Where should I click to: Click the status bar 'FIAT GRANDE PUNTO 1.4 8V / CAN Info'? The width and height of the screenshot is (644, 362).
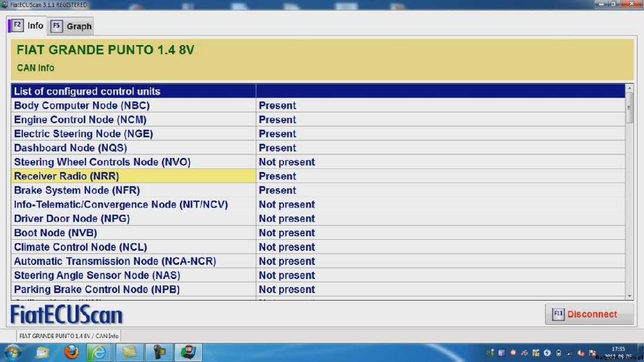68,336
